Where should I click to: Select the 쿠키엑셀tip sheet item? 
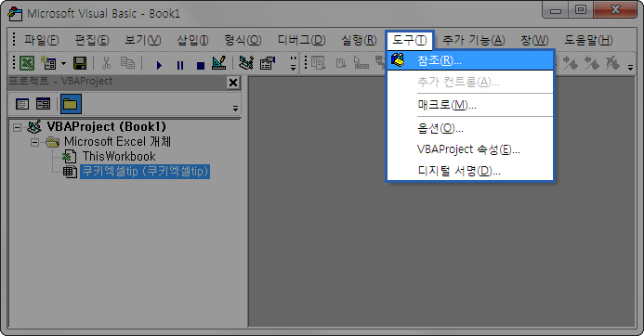pyautogui.click(x=145, y=171)
